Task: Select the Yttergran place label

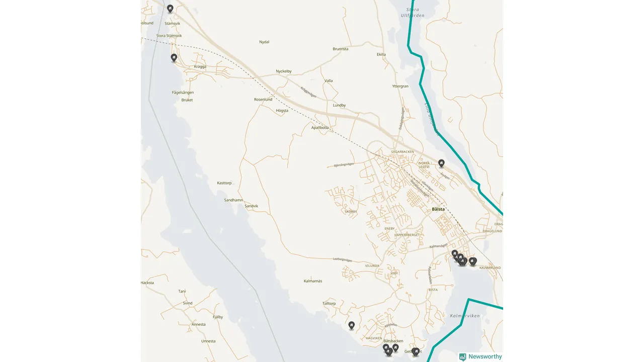Action: tap(400, 86)
